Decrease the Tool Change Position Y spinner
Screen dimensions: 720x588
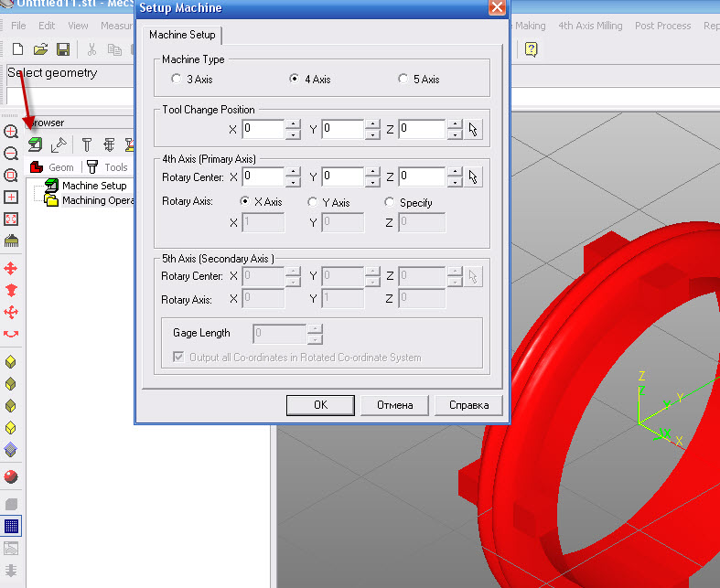tap(373, 134)
